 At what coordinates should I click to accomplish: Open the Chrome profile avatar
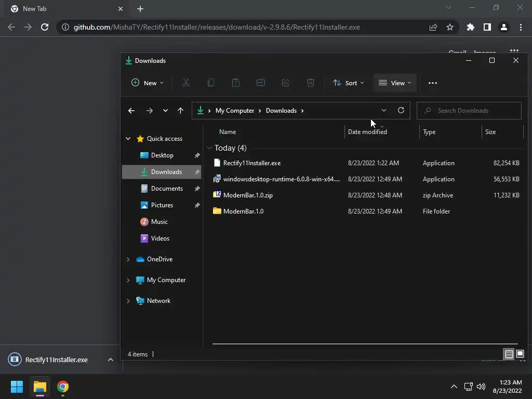click(504, 27)
